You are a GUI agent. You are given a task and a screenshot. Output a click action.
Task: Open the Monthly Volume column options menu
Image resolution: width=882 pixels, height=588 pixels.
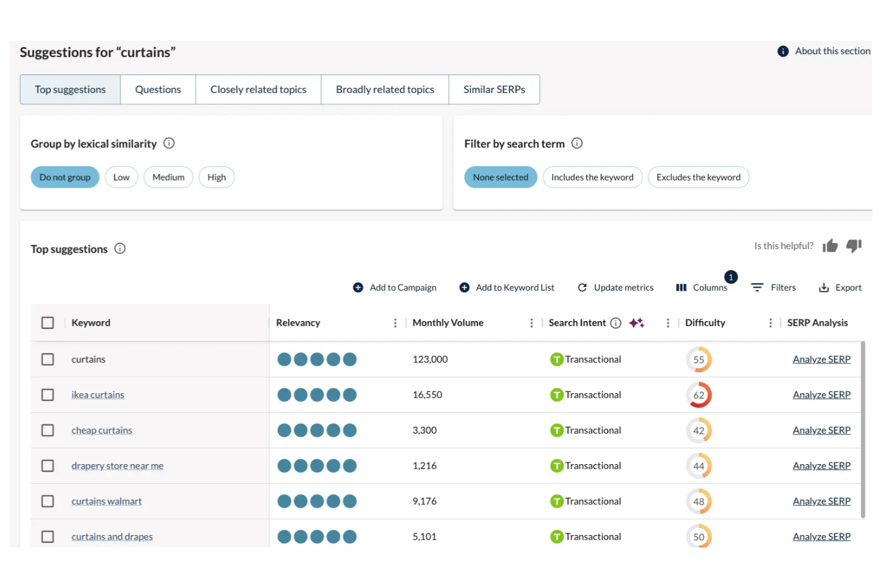[532, 322]
